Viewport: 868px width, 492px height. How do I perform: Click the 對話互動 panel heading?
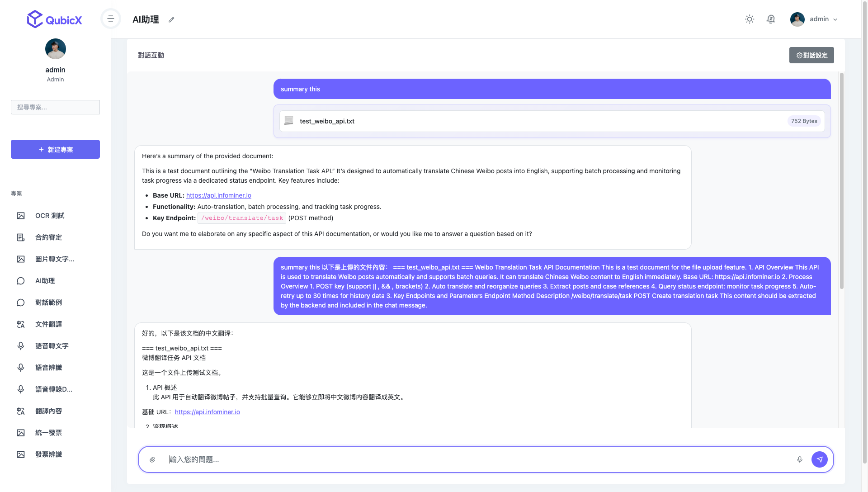pos(151,55)
